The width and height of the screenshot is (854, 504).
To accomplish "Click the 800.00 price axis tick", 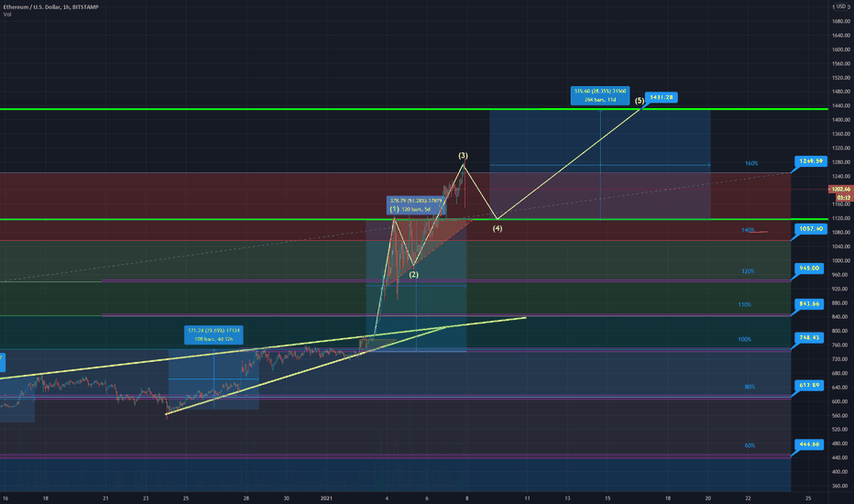I will 841,331.
